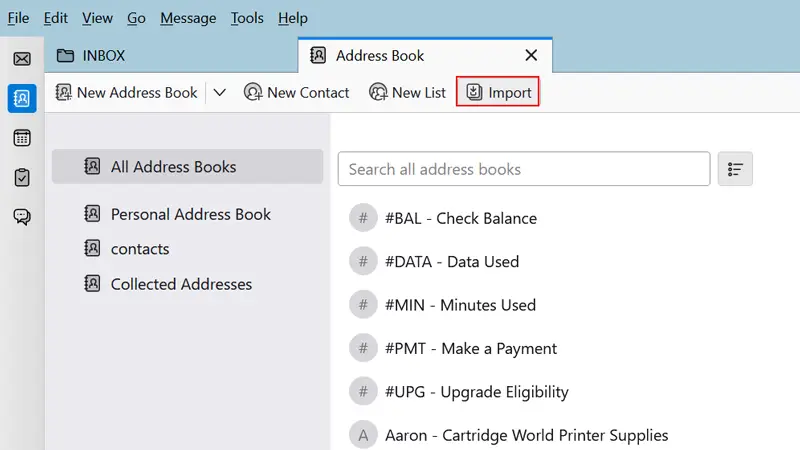The image size is (800, 450).
Task: Open the Chat sidebar icon
Action: click(x=21, y=217)
